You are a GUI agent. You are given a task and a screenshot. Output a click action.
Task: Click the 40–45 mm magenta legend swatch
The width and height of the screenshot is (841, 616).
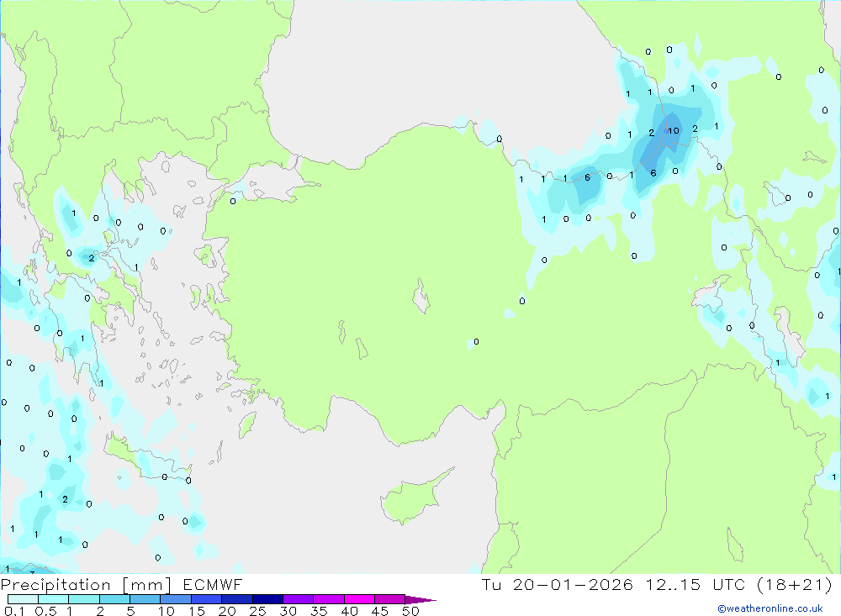point(359,599)
